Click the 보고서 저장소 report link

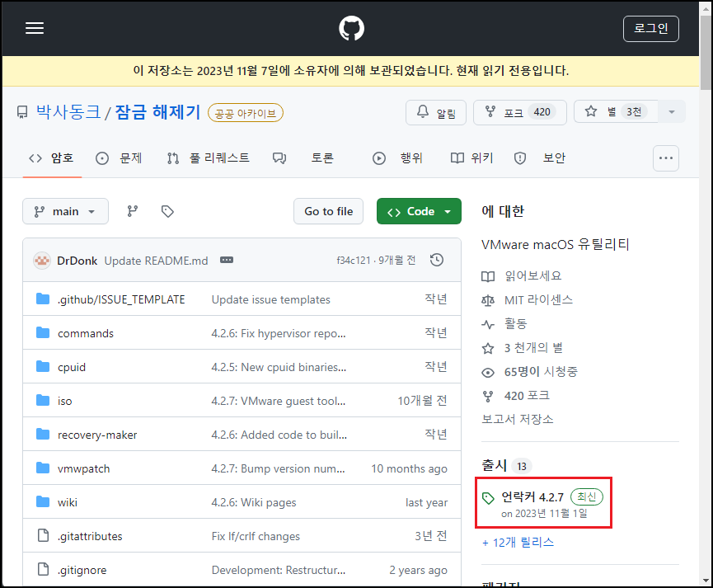(518, 419)
